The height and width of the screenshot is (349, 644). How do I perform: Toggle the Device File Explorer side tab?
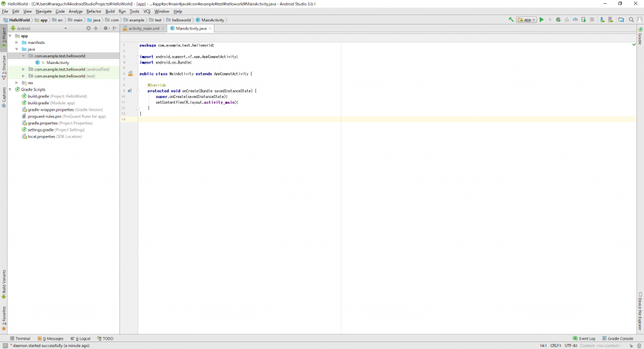[x=640, y=311]
